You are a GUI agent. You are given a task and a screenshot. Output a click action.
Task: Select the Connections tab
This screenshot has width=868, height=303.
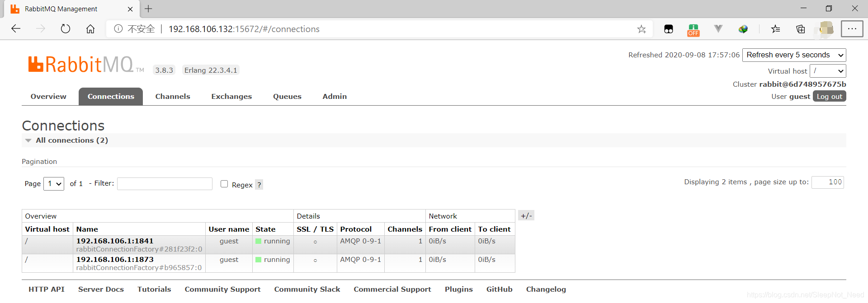tap(111, 97)
